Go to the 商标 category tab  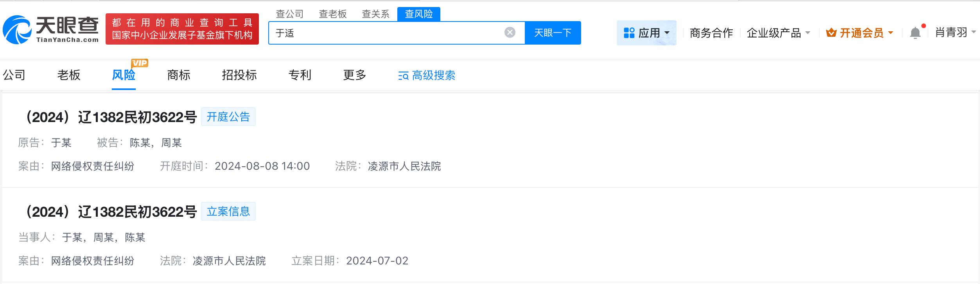coord(178,75)
